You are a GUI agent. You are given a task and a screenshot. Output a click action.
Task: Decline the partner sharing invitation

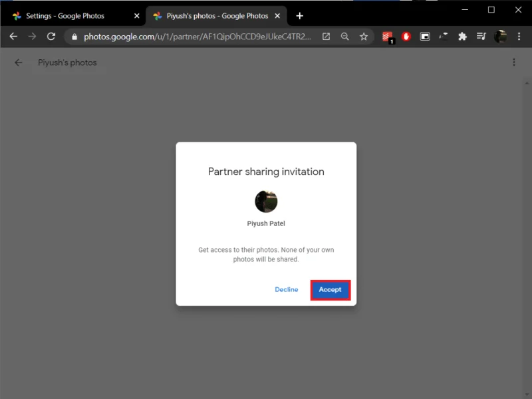pos(287,289)
